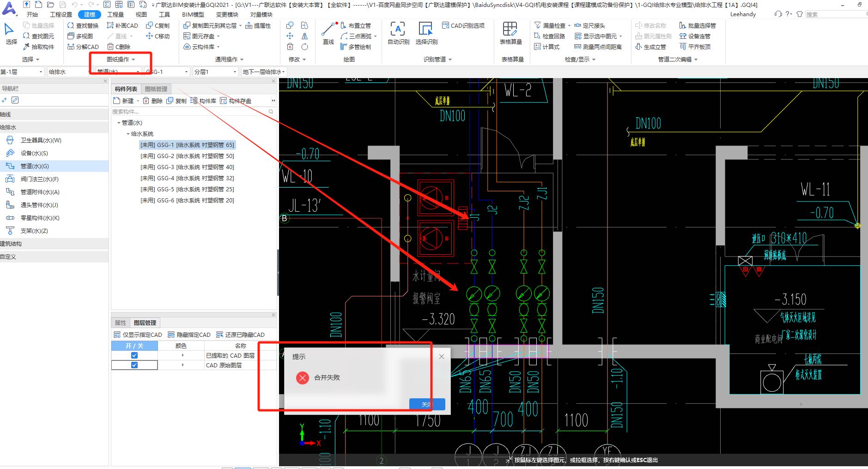868x469 pixels.
Task: Collapse the 管道(水) tree node
Action: coord(119,123)
